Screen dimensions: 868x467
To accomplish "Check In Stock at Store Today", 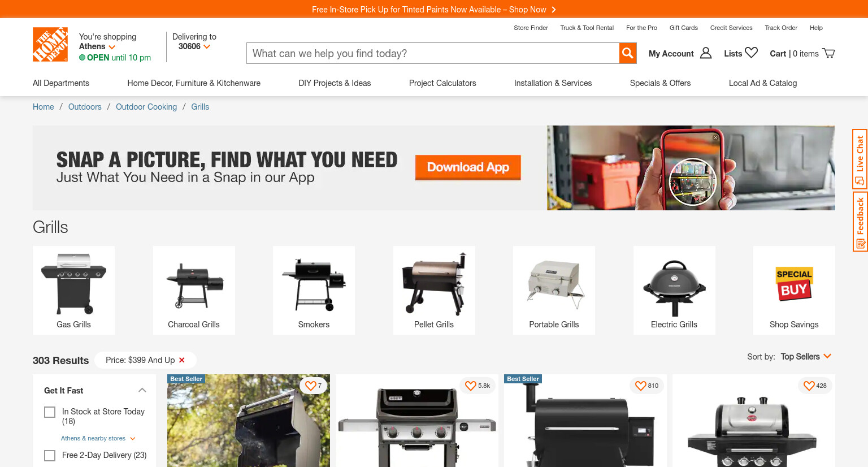I will tap(50, 412).
